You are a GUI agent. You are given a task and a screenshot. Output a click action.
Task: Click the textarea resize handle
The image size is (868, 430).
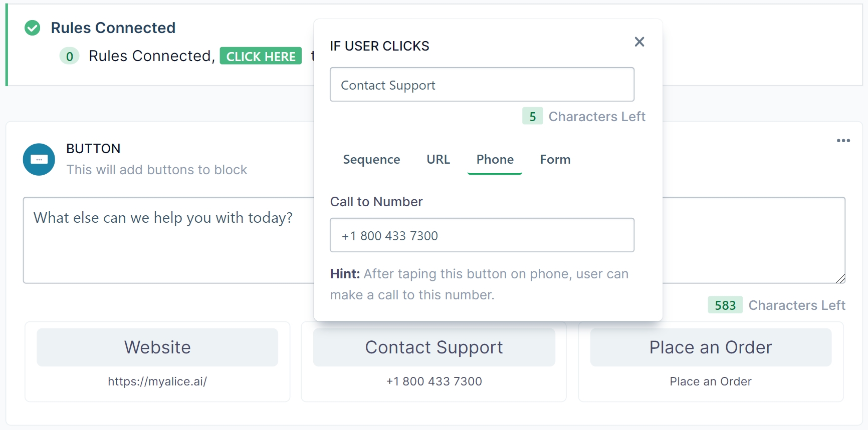pos(841,279)
